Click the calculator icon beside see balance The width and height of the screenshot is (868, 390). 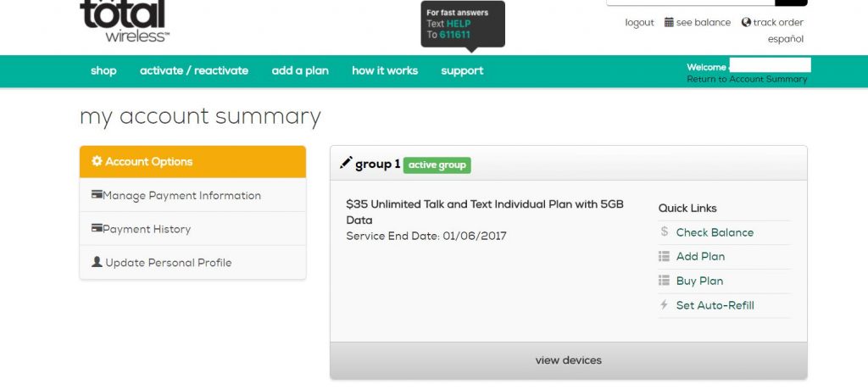pyautogui.click(x=669, y=22)
